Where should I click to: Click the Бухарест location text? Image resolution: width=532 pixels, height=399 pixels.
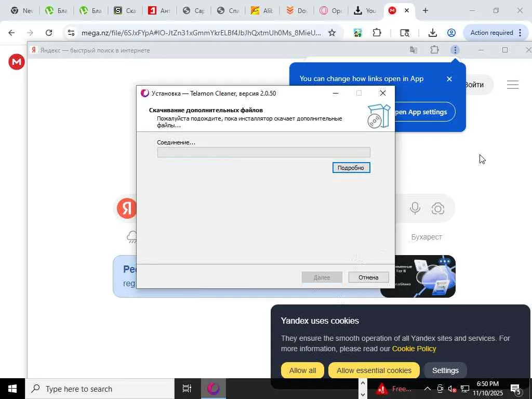pyautogui.click(x=427, y=237)
